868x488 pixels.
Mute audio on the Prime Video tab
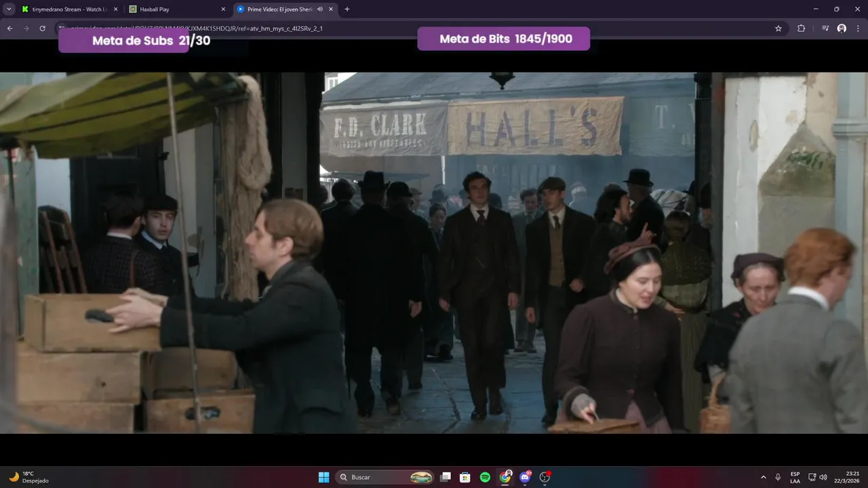click(319, 9)
